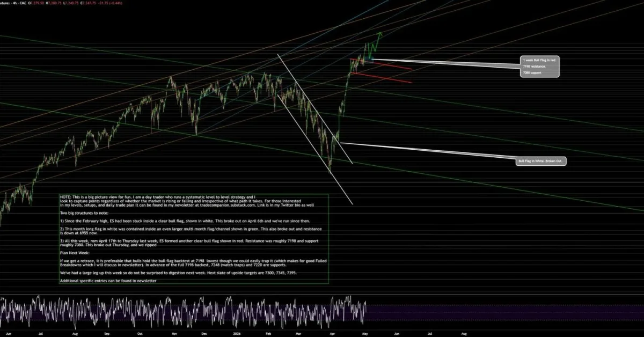Click the Feb label on time axis
The image size is (644, 337).
point(269,333)
